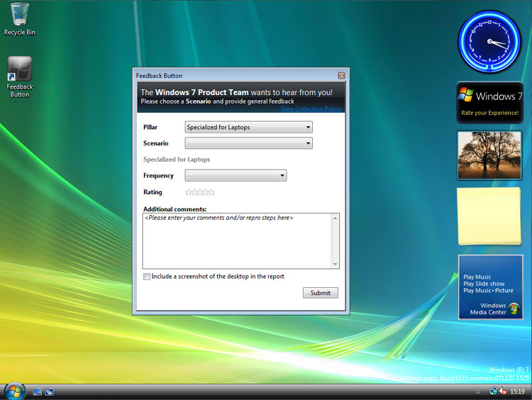Open the Data Collection Policy link
This screenshot has height=400, width=532.
point(311,109)
